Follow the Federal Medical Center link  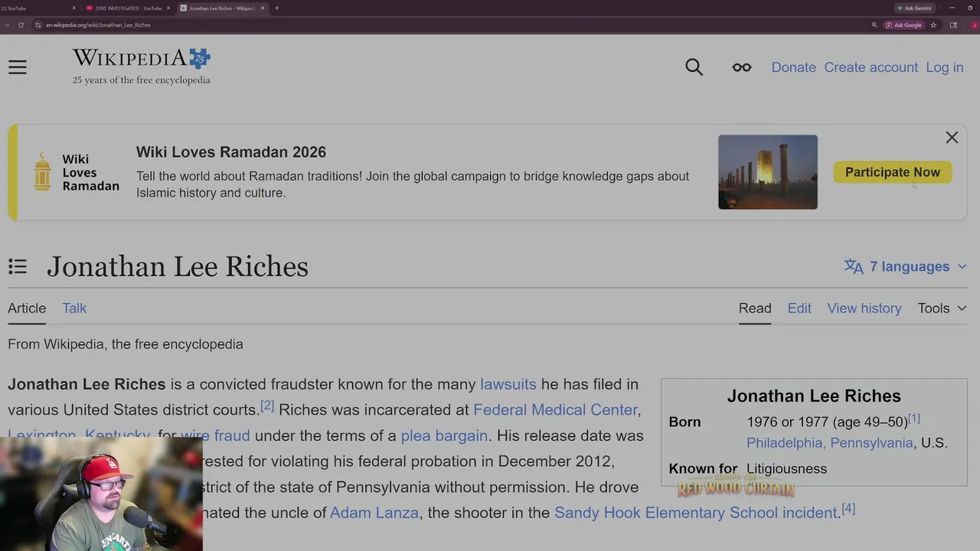point(555,410)
